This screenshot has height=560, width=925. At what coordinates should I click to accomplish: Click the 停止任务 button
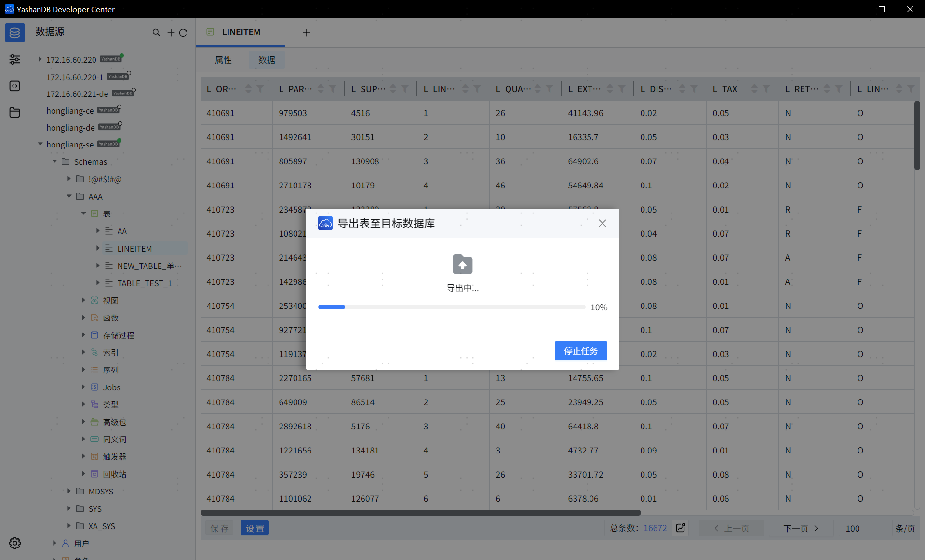point(580,351)
